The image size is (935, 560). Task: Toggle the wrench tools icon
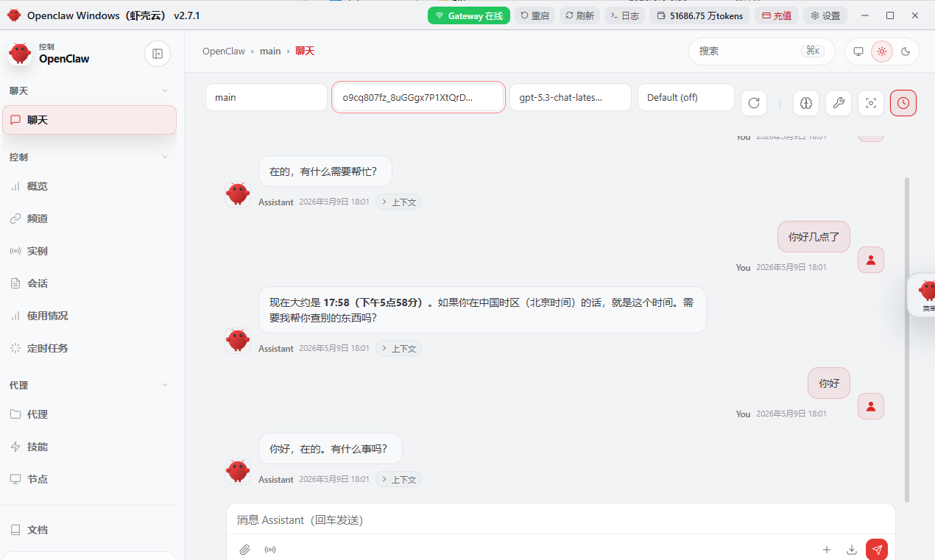[839, 103]
